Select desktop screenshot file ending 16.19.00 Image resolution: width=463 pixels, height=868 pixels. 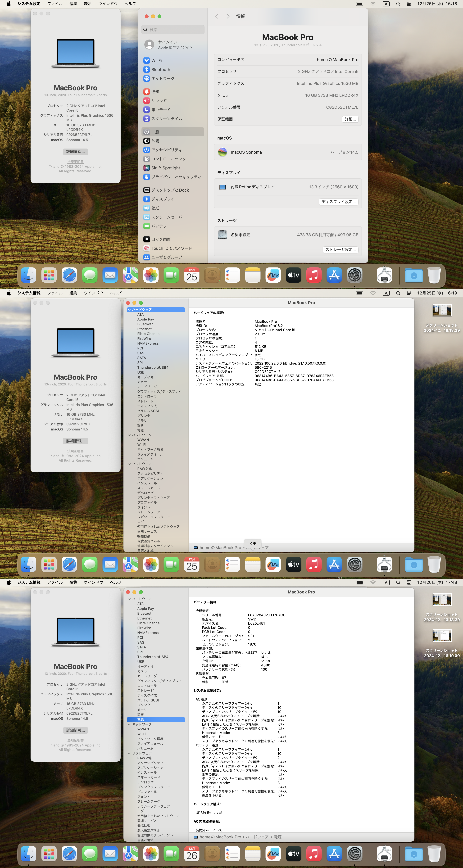click(442, 643)
